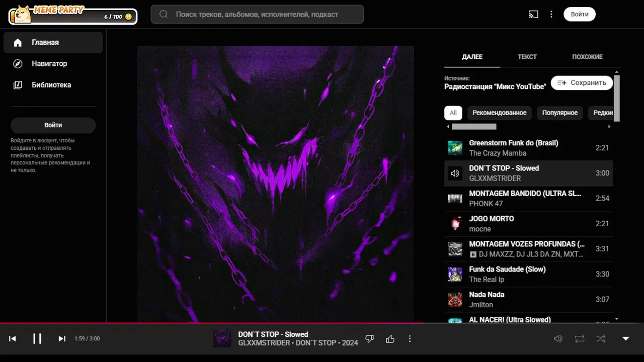Screen dimensions: 644x362
Task: Click the large purple album artwork
Action: [x=275, y=184]
